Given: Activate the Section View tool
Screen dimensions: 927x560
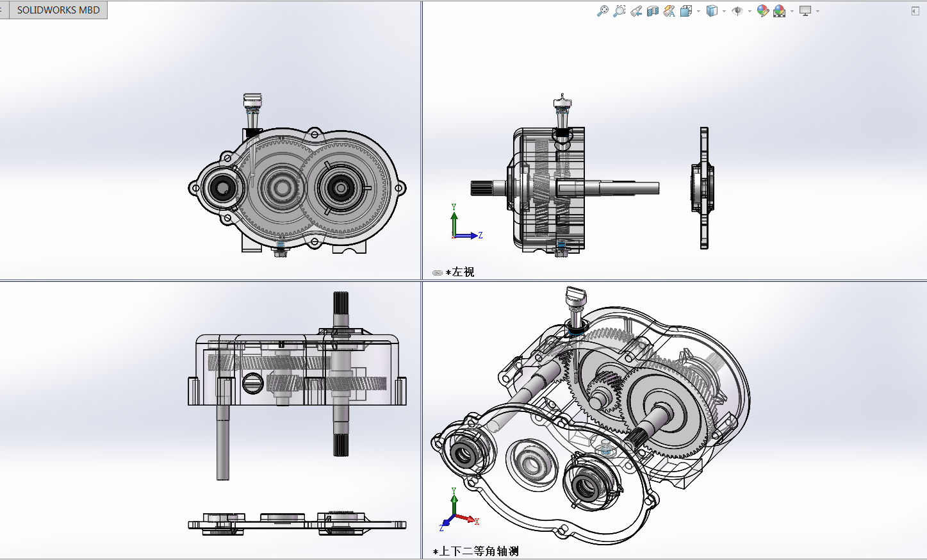Looking at the screenshot, I should 653,11.
